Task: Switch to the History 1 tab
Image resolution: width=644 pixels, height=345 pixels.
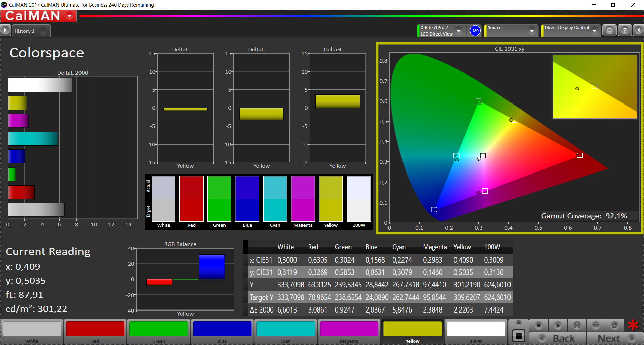Action: pos(24,31)
